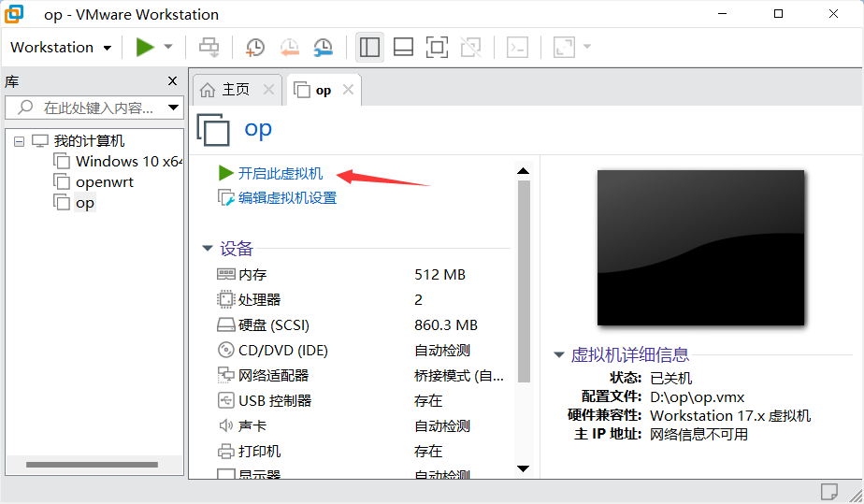Open the library search filter dropdown

pyautogui.click(x=174, y=108)
